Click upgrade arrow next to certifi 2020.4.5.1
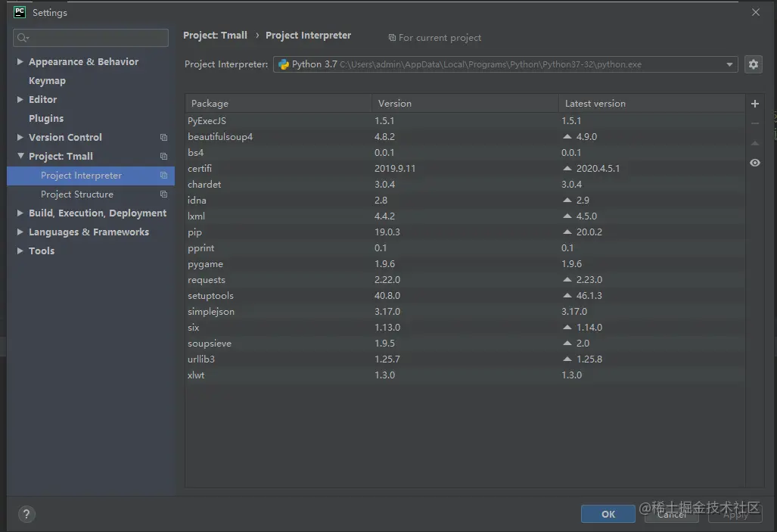The height and width of the screenshot is (532, 777). pyautogui.click(x=567, y=168)
